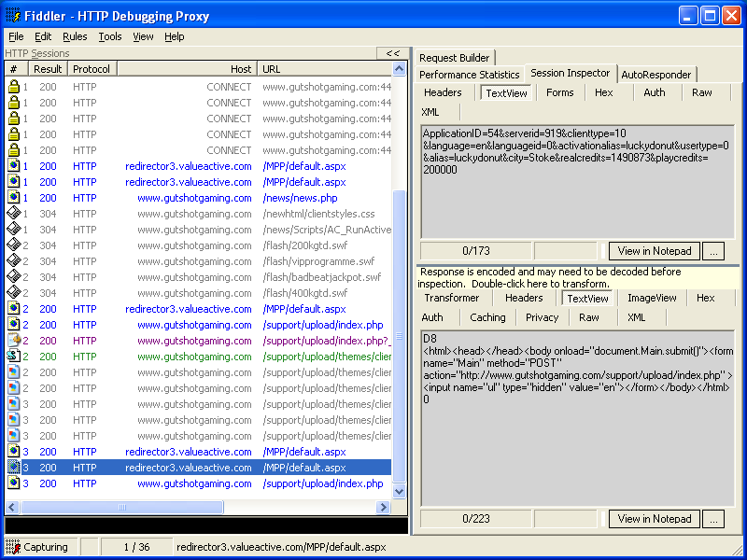Sort sessions by the Host column header
Screen dimensions: 747x560
pos(188,69)
